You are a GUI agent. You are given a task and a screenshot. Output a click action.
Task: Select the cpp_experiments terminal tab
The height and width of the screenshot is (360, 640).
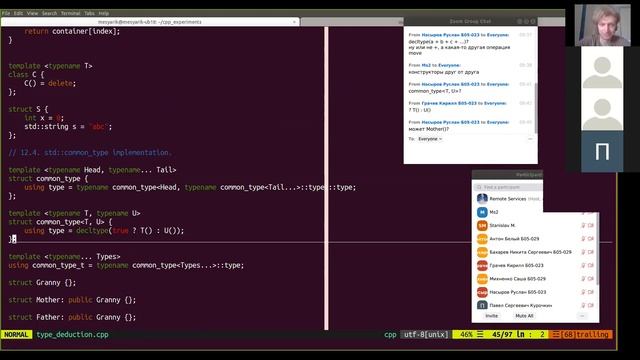point(150,22)
